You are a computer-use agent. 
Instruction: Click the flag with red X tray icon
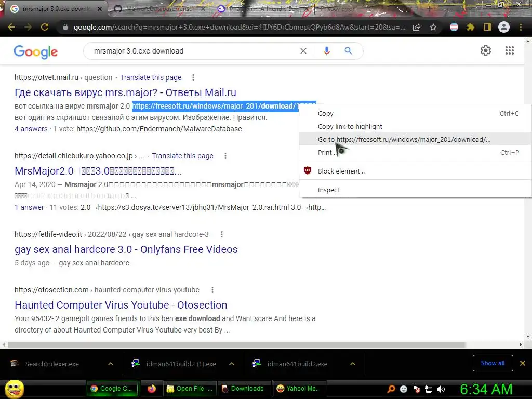coord(416,389)
